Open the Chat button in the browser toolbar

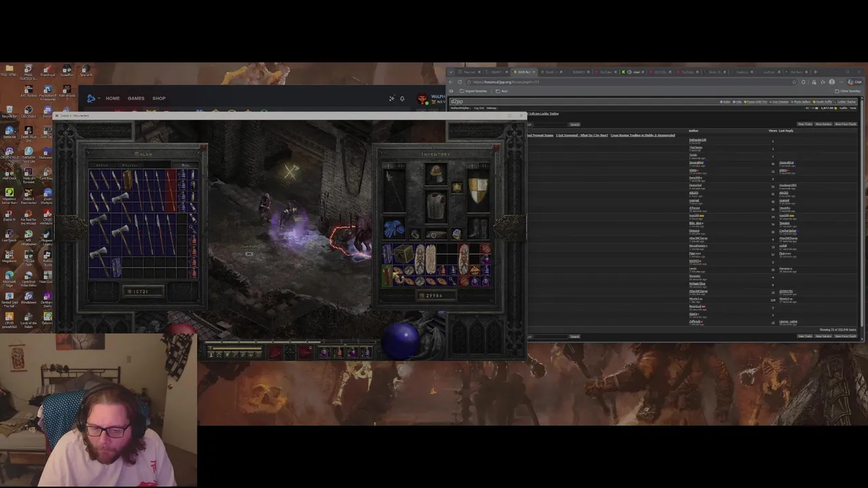coord(854,82)
